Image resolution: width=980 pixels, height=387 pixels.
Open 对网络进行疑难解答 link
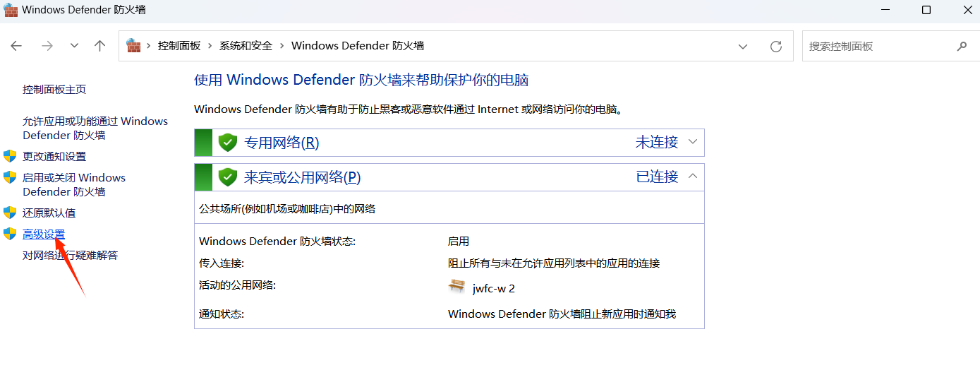(71, 256)
